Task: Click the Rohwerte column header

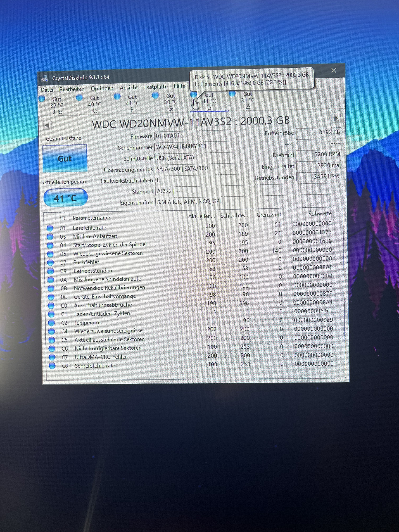Action: coord(320,213)
